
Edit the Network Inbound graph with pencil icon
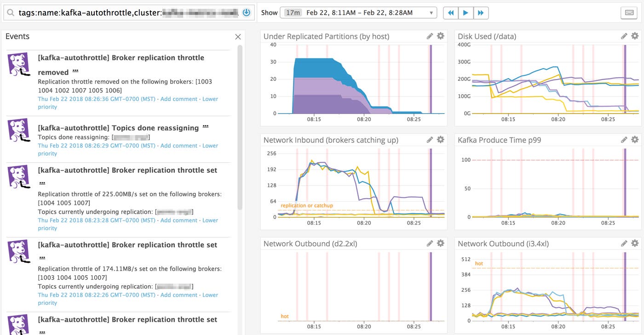pyautogui.click(x=430, y=140)
